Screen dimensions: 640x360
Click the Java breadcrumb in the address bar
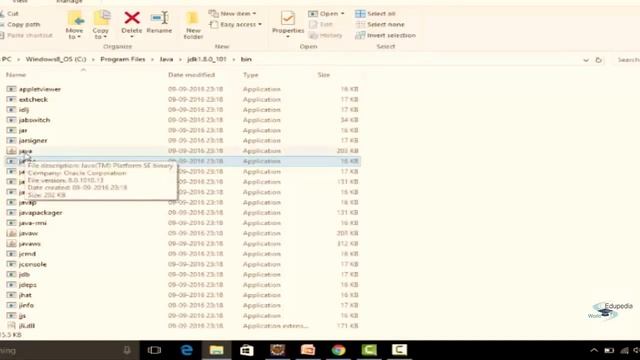point(166,59)
